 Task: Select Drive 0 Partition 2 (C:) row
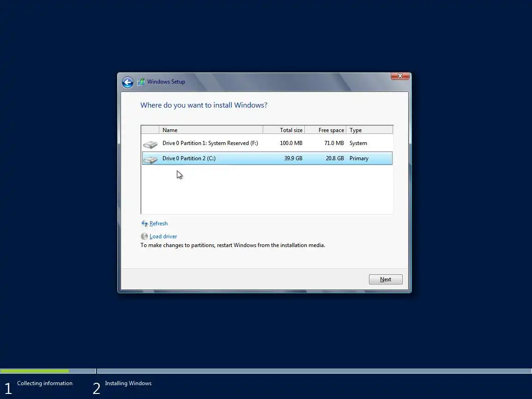pyautogui.click(x=267, y=158)
